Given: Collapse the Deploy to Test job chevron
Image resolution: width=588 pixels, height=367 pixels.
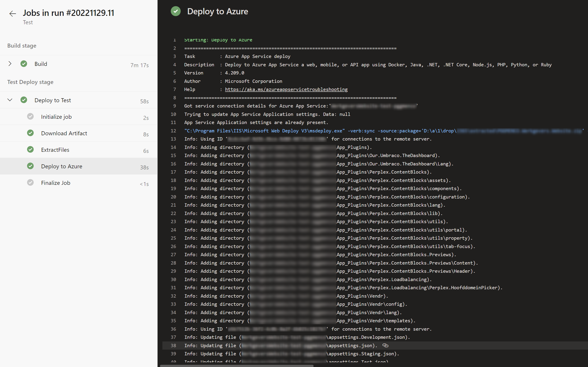Looking at the screenshot, I should click(x=10, y=100).
